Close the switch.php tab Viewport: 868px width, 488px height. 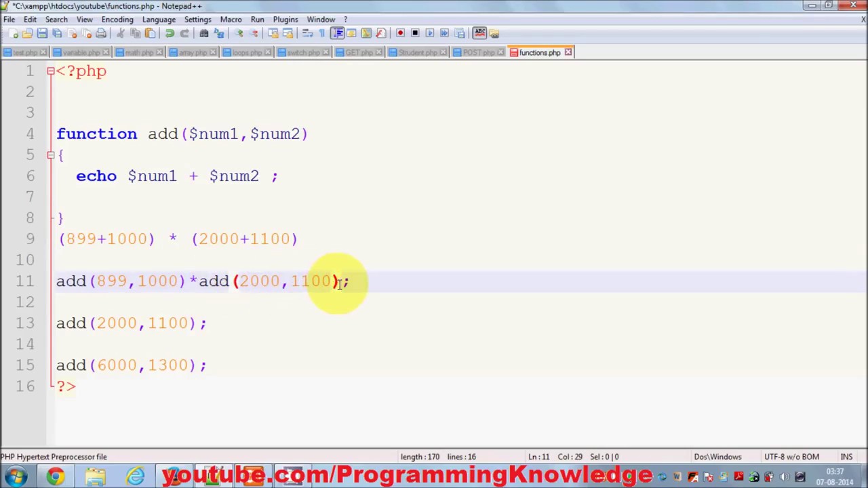[324, 52]
